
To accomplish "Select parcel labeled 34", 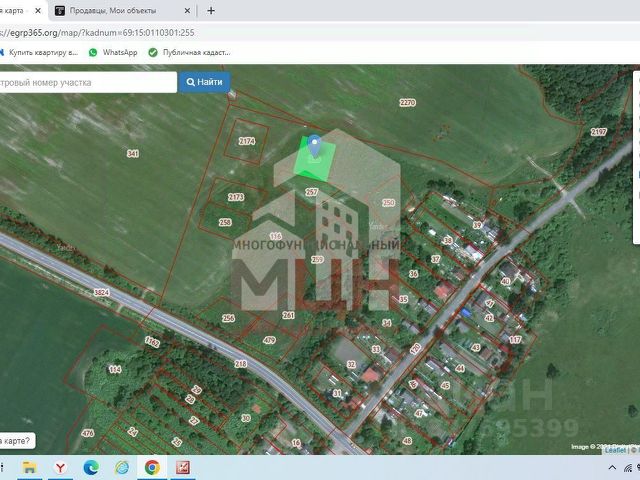I will coord(387,323).
